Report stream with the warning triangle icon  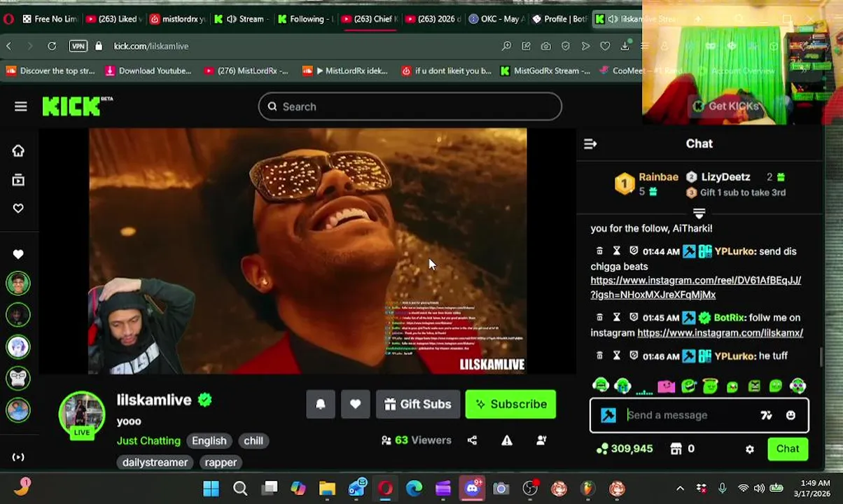(507, 440)
